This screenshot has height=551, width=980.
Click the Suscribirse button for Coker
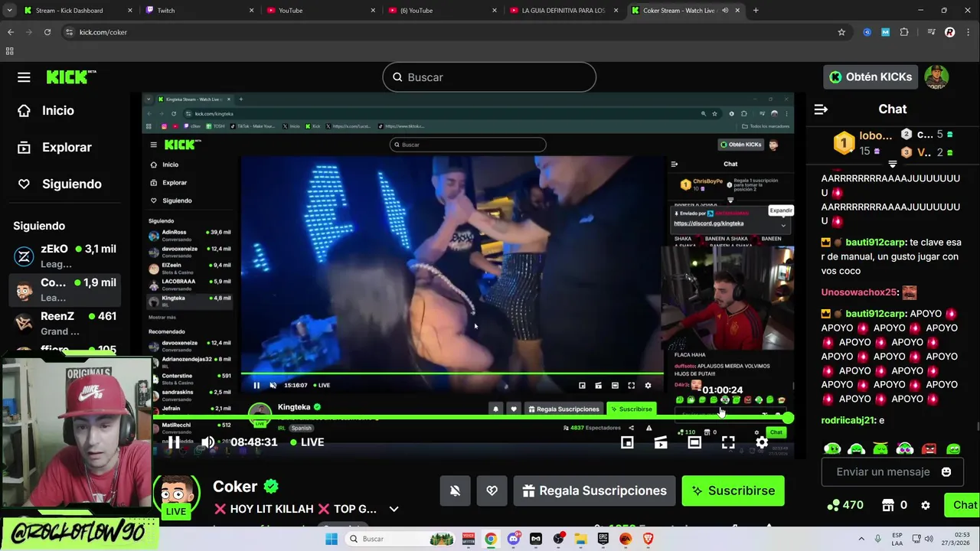[733, 491]
